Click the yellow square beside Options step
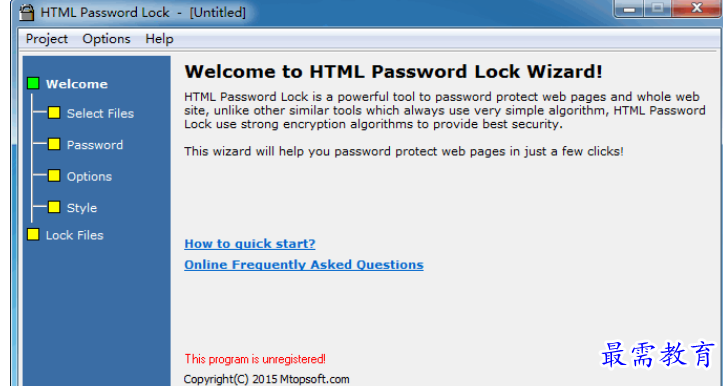 54,176
